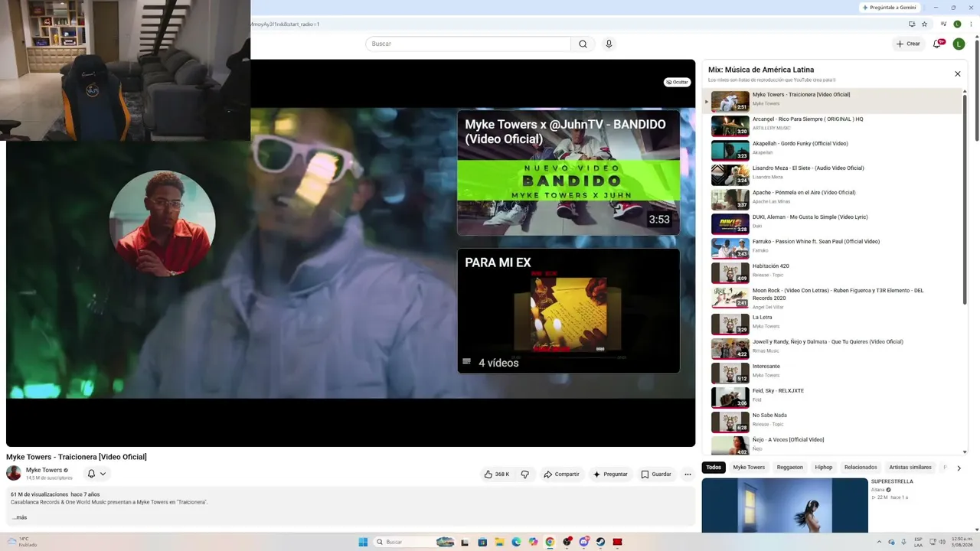980x551 pixels.
Task: Click the YouTube search magnifier button
Action: point(583,44)
